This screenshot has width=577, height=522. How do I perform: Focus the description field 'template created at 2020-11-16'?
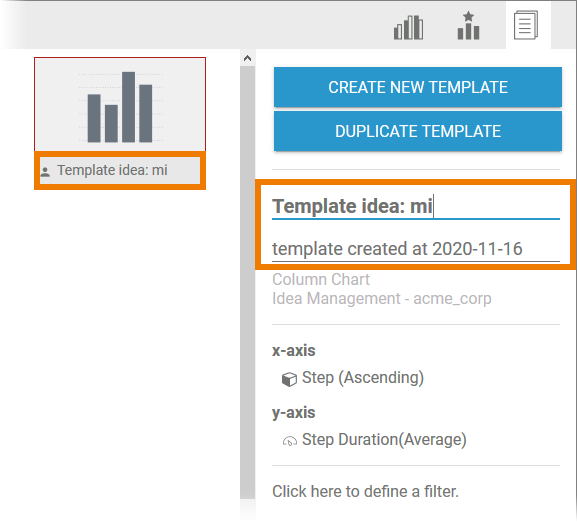pos(416,249)
